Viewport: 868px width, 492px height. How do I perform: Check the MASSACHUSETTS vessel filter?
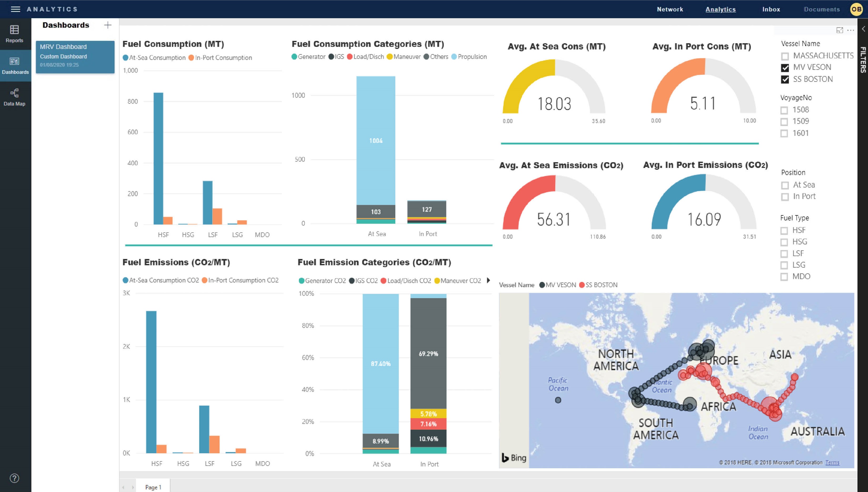click(785, 56)
